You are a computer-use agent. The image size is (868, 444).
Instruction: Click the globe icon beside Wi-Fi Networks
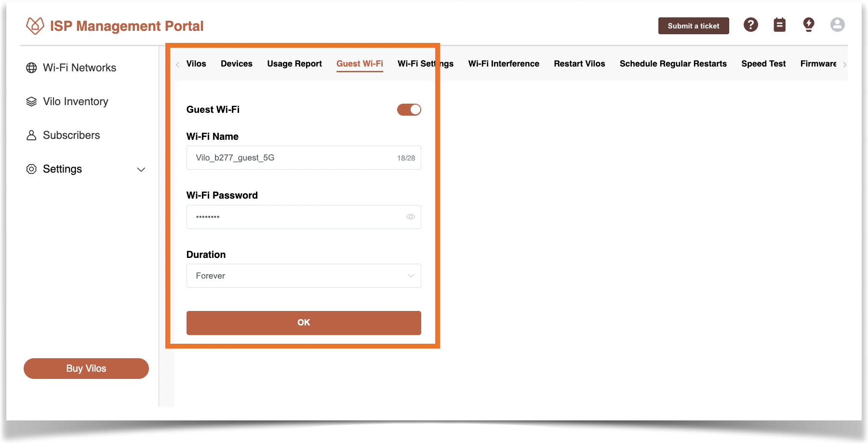pos(31,68)
